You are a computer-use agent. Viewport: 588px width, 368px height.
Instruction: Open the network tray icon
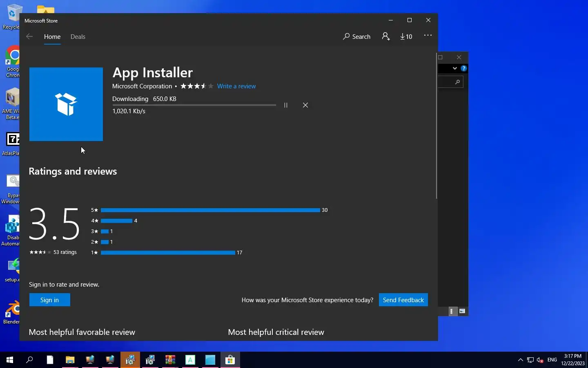pos(530,360)
